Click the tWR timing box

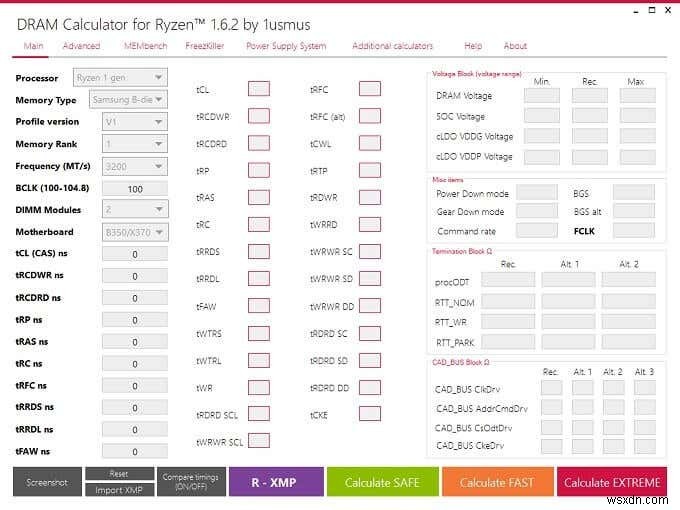pos(259,387)
